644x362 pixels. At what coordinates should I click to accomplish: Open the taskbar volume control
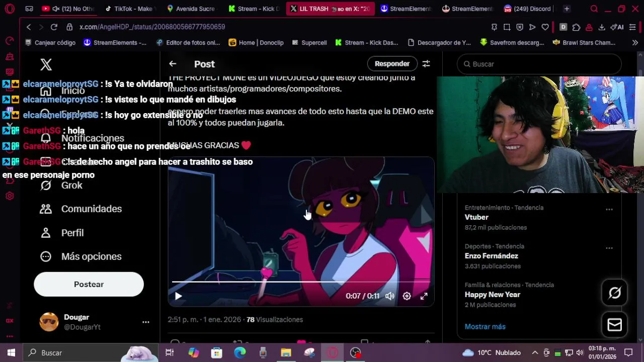tap(580, 353)
